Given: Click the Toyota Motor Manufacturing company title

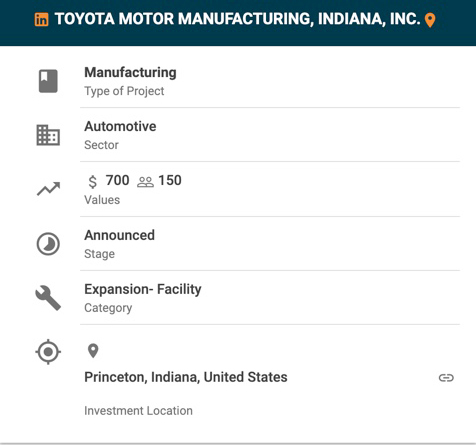Looking at the screenshot, I should [x=237, y=19].
